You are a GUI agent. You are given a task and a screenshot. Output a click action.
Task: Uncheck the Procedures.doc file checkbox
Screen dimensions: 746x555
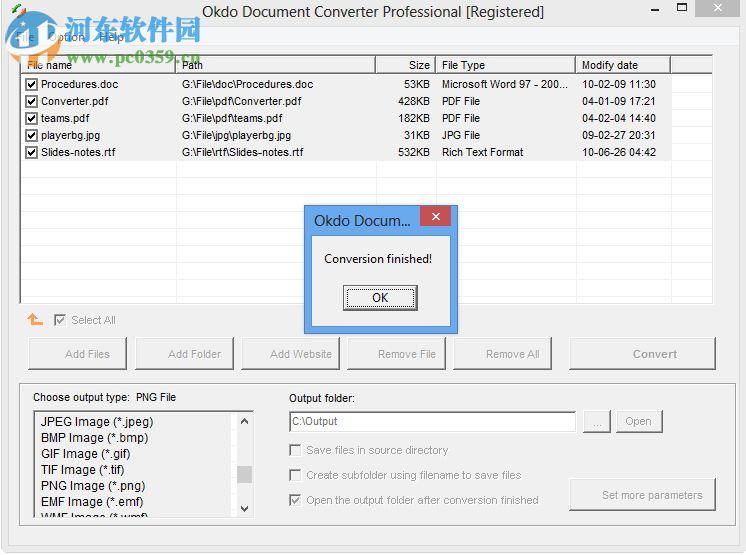click(x=31, y=85)
